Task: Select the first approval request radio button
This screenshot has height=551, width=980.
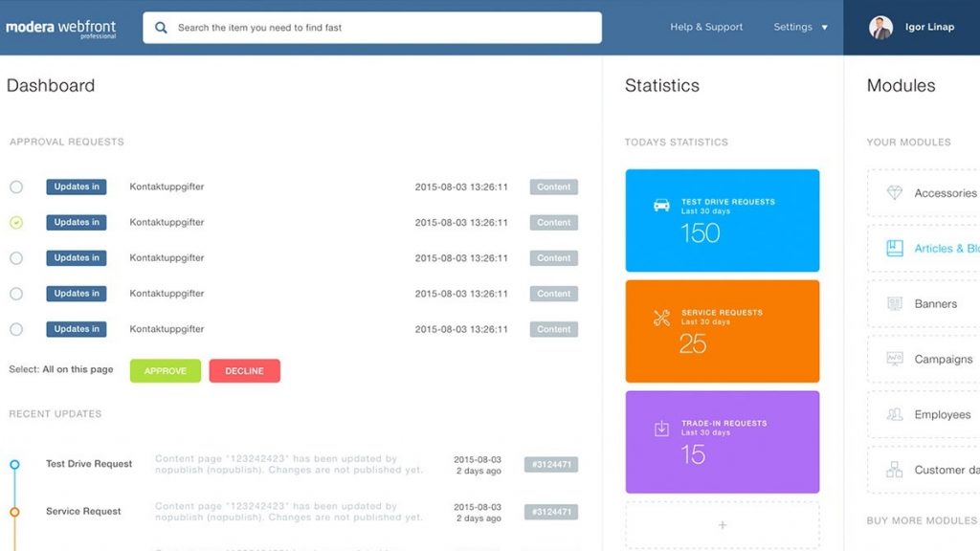Action: pyautogui.click(x=16, y=187)
